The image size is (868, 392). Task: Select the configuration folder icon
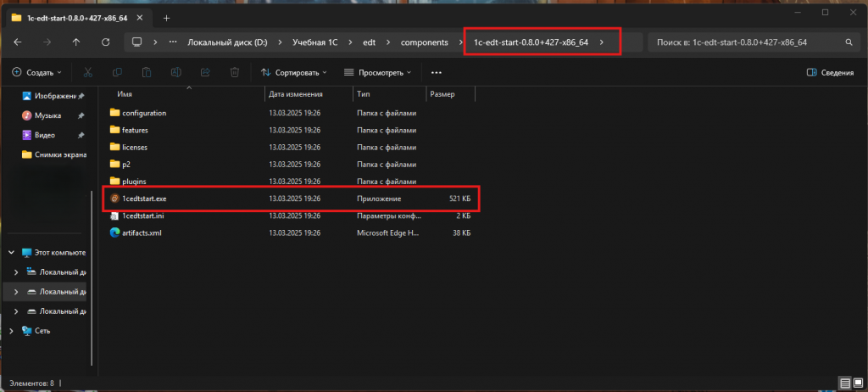[114, 113]
